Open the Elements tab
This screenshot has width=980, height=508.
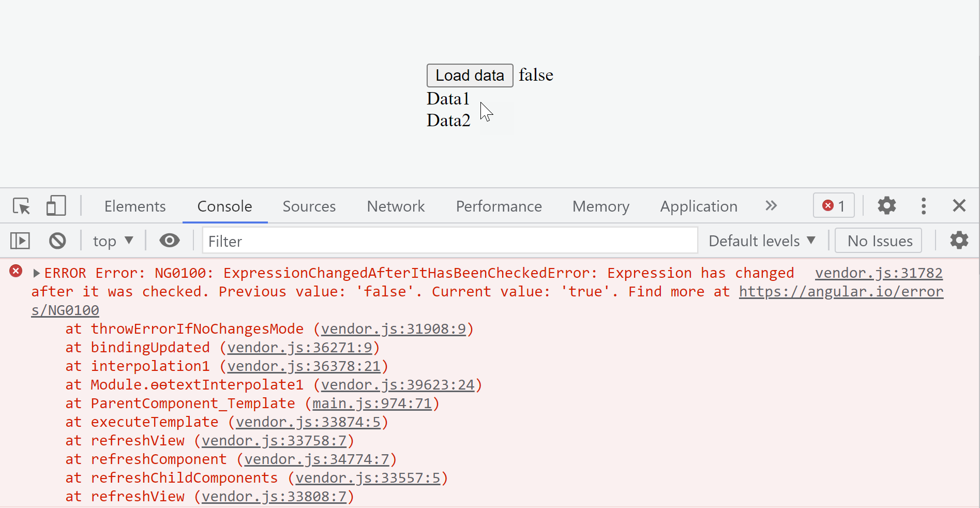point(135,206)
